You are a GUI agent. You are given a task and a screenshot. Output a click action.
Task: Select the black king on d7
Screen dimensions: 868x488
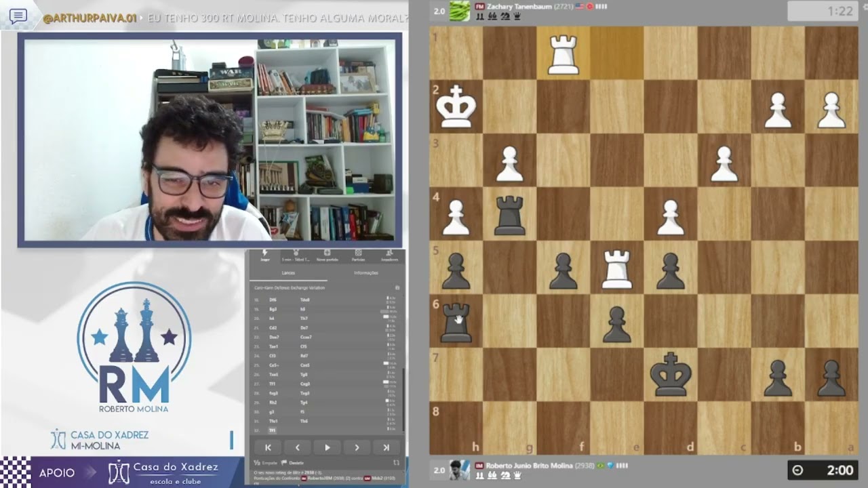[670, 374]
